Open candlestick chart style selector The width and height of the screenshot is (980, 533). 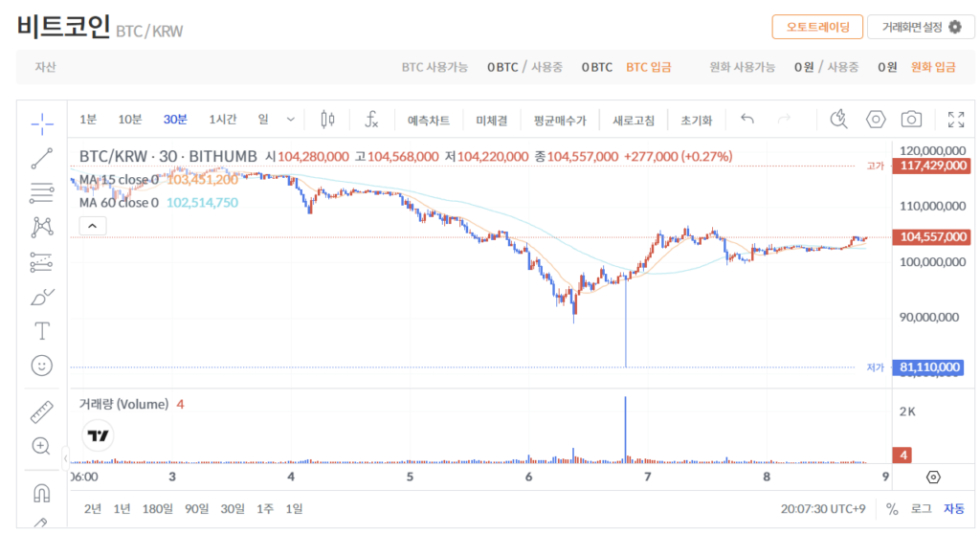(327, 120)
